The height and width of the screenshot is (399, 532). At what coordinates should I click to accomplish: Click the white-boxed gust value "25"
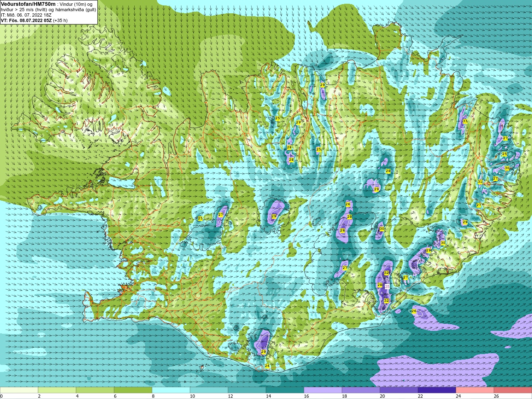[x=387, y=287]
